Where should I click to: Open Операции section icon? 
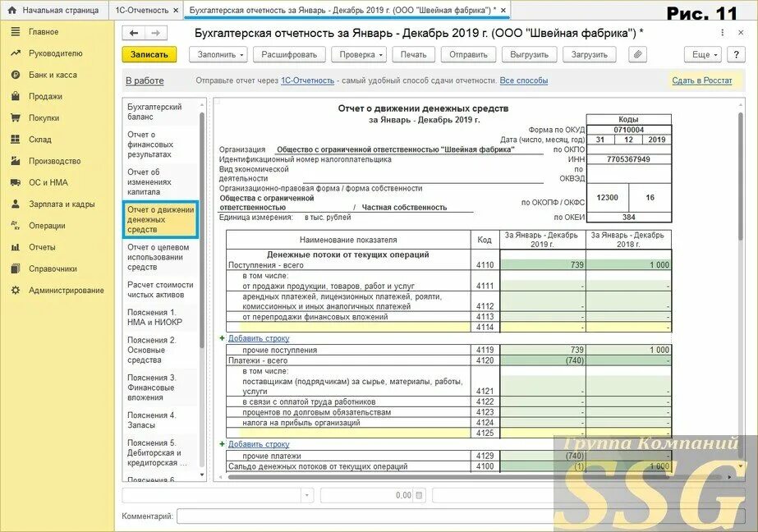tap(16, 225)
